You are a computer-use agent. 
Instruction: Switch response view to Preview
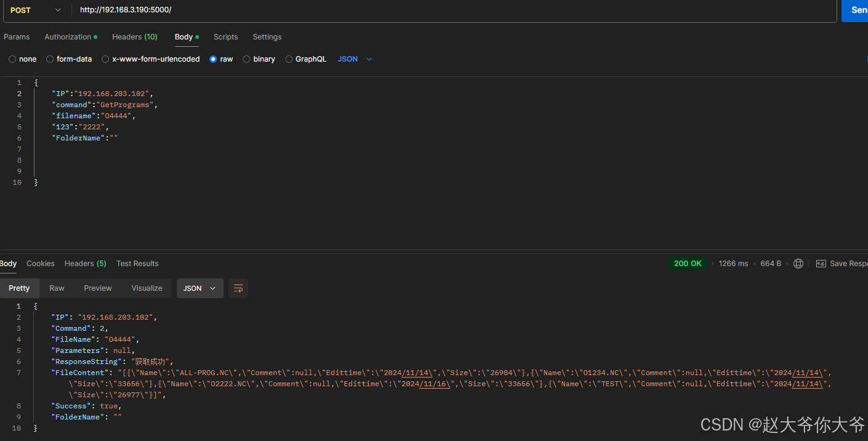98,288
